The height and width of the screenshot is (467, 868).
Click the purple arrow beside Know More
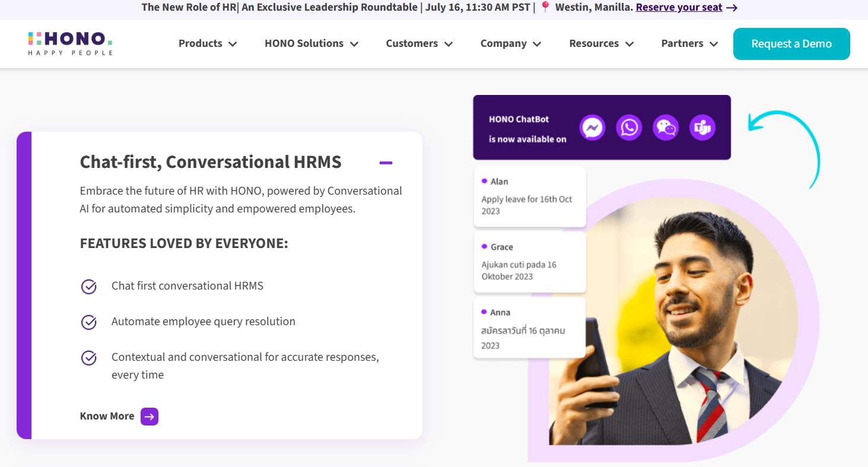(x=150, y=417)
